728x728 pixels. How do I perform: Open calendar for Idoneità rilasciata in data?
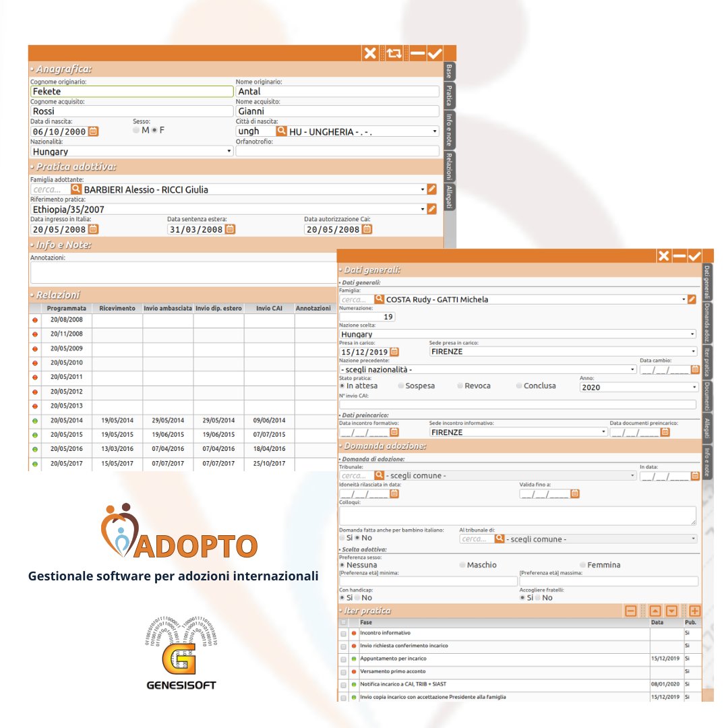click(x=394, y=493)
